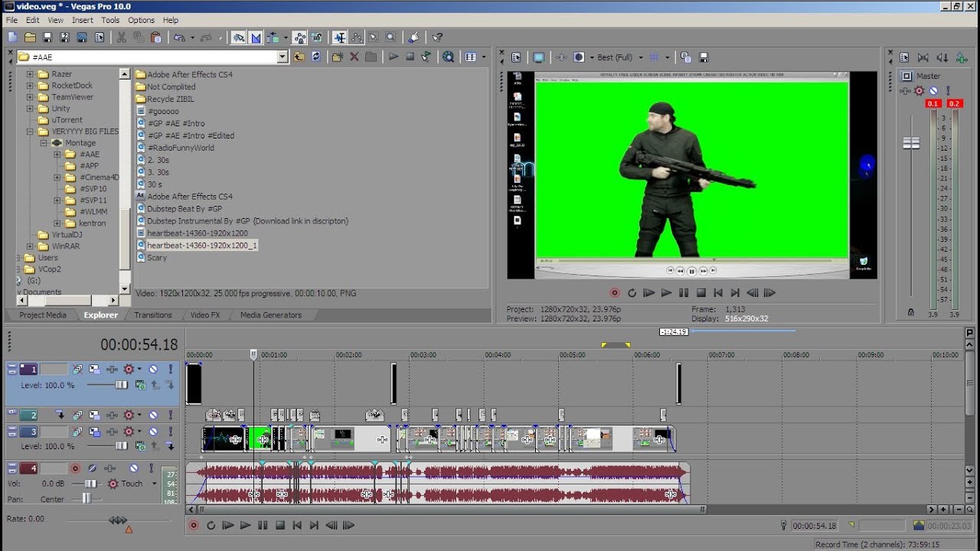This screenshot has height=551, width=980.
Task: Mute video track 3
Action: pos(153,432)
